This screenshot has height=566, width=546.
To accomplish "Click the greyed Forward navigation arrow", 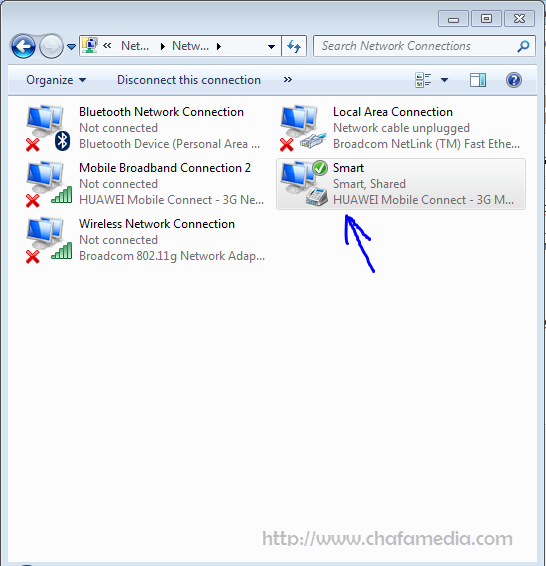I will point(51,46).
